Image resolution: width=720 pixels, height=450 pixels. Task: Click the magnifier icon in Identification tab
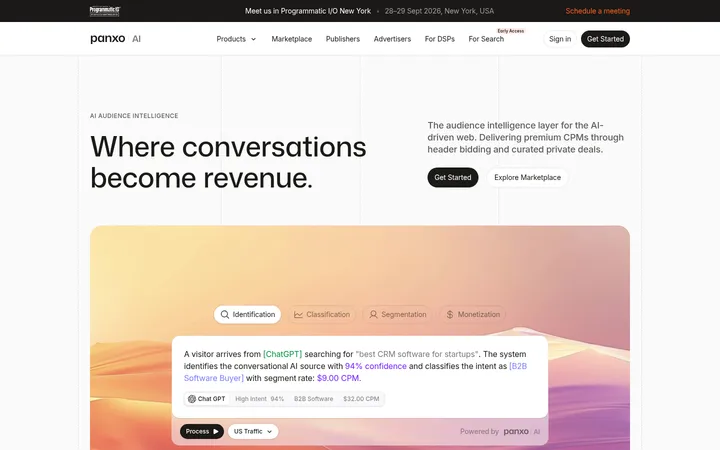(x=225, y=315)
